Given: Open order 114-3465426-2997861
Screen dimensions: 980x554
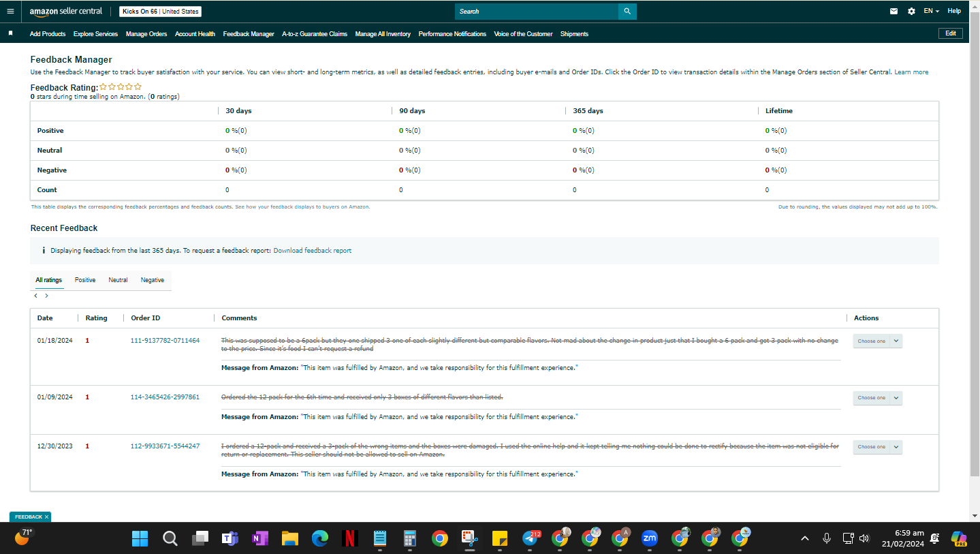Looking at the screenshot, I should (165, 397).
